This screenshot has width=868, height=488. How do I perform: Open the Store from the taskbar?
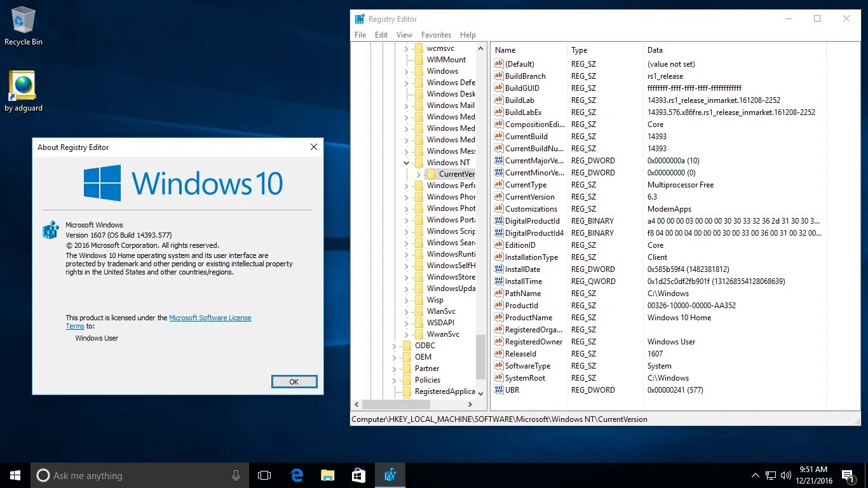click(358, 475)
